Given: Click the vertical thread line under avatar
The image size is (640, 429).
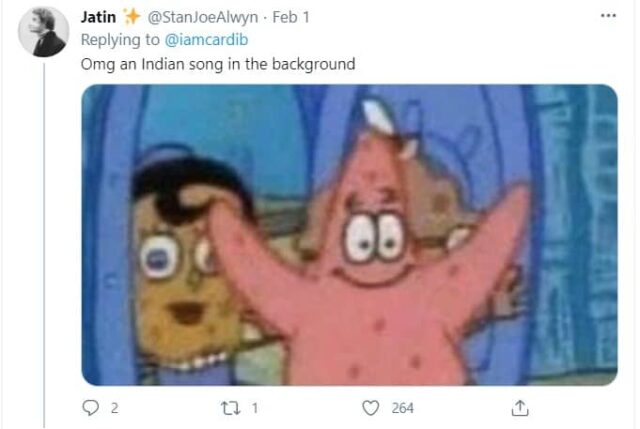Looking at the screenshot, I should coord(44,245).
